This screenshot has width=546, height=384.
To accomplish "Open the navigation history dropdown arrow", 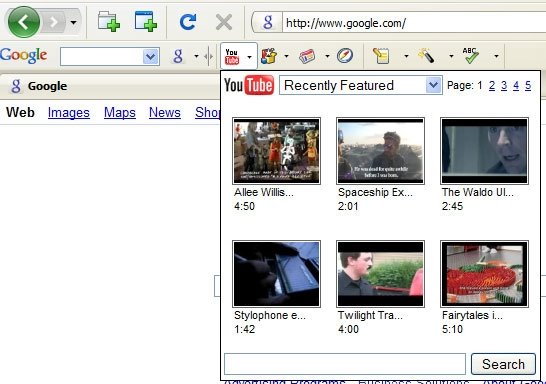I will [x=73, y=23].
